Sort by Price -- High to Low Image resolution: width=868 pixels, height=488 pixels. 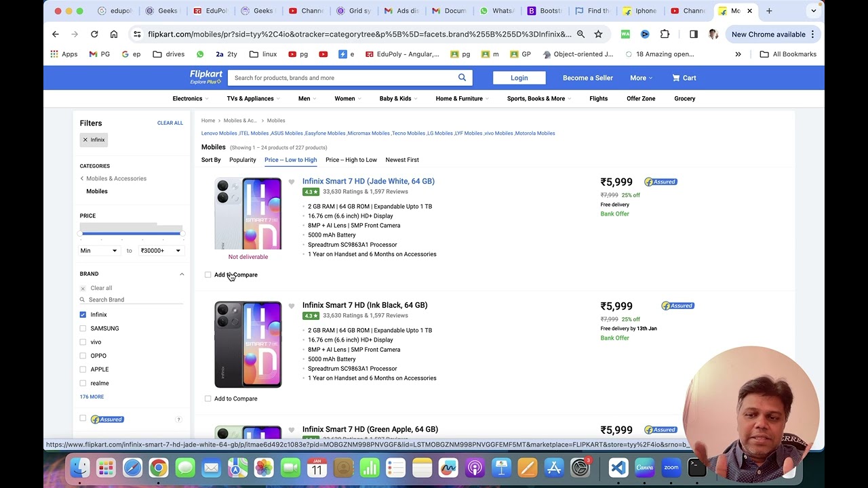[351, 160]
